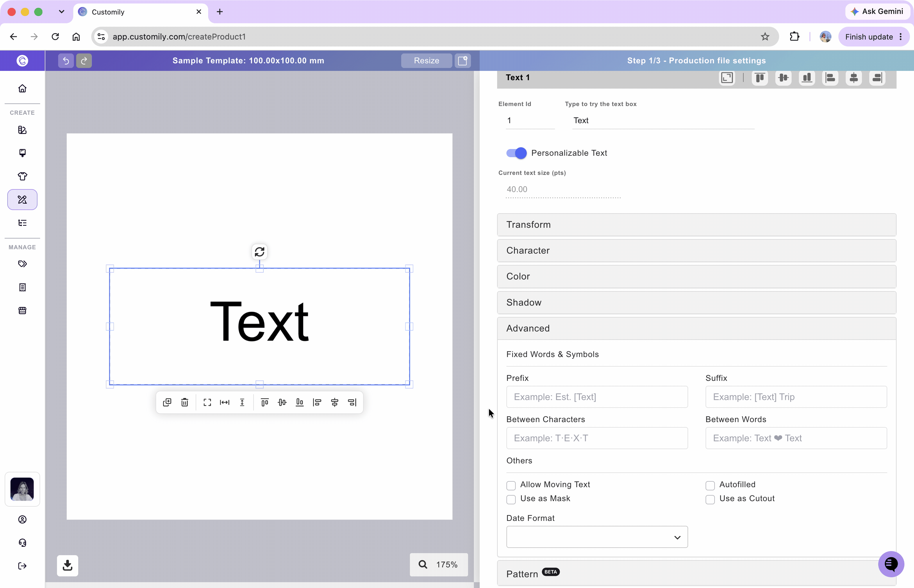Viewport: 914px width, 588px height.
Task: Click the expand icon in Text 1 header
Action: click(x=727, y=78)
